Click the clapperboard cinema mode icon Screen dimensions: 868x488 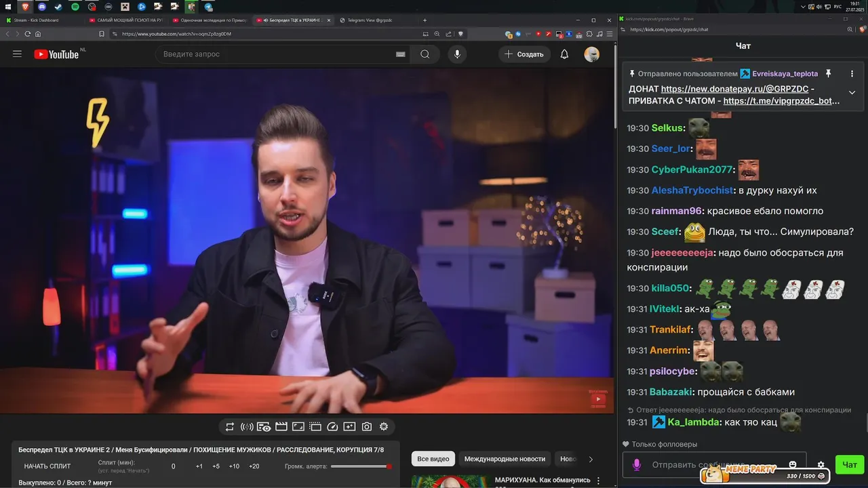pos(281,426)
